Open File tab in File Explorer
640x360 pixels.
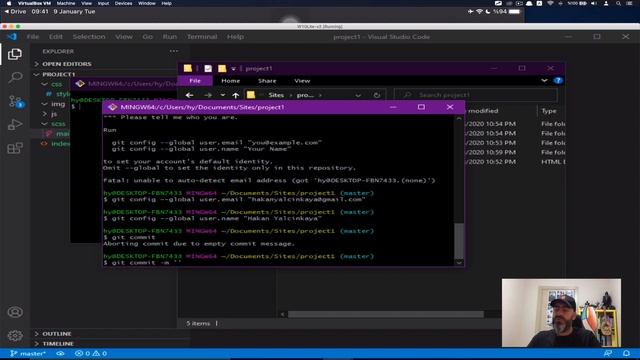tap(195, 81)
